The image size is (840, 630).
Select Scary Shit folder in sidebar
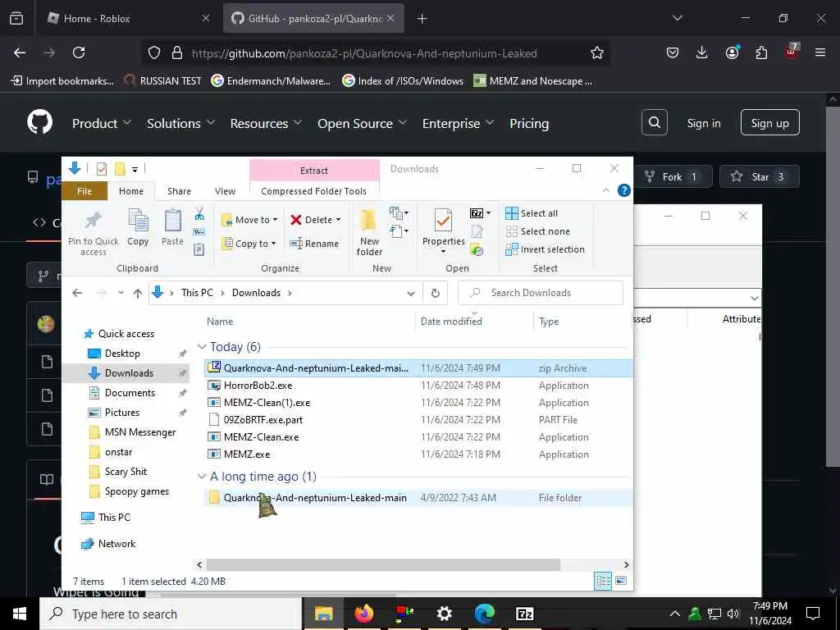(126, 472)
